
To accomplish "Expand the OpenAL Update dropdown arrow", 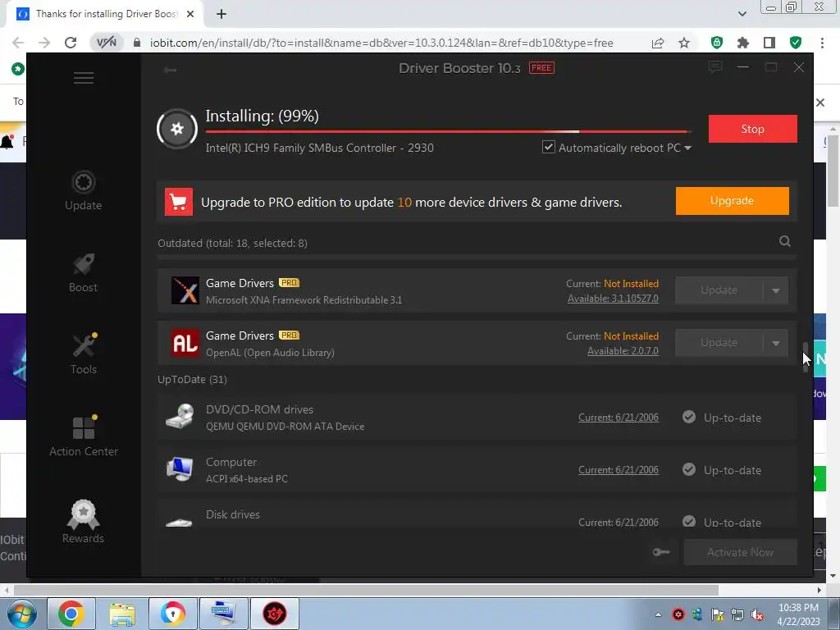I will click(x=776, y=343).
